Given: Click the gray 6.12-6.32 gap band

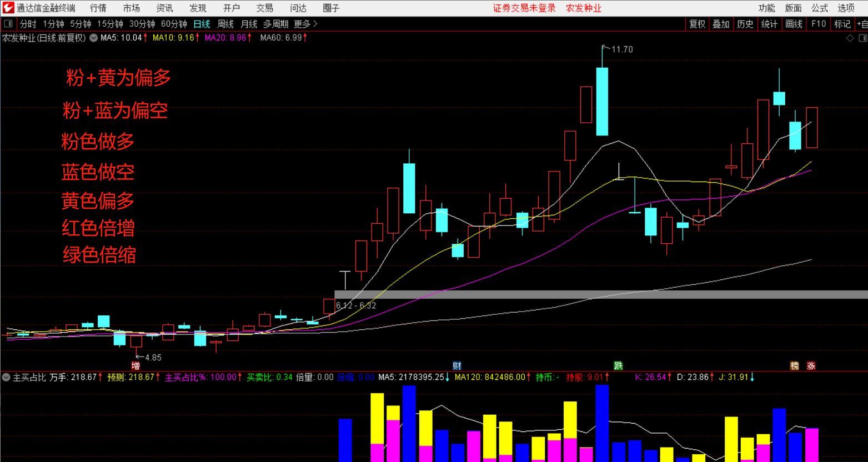Looking at the screenshot, I should point(555,294).
